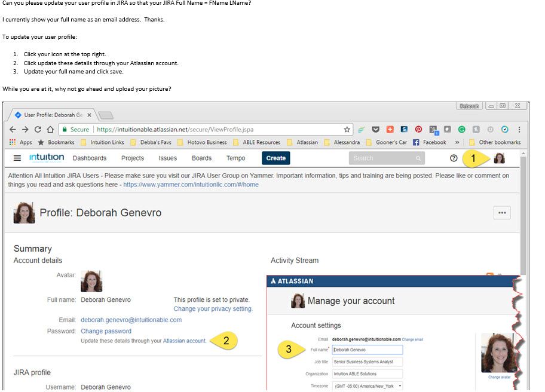Click the Job title input field
Viewport: 545px width, 392px height.
[368, 362]
